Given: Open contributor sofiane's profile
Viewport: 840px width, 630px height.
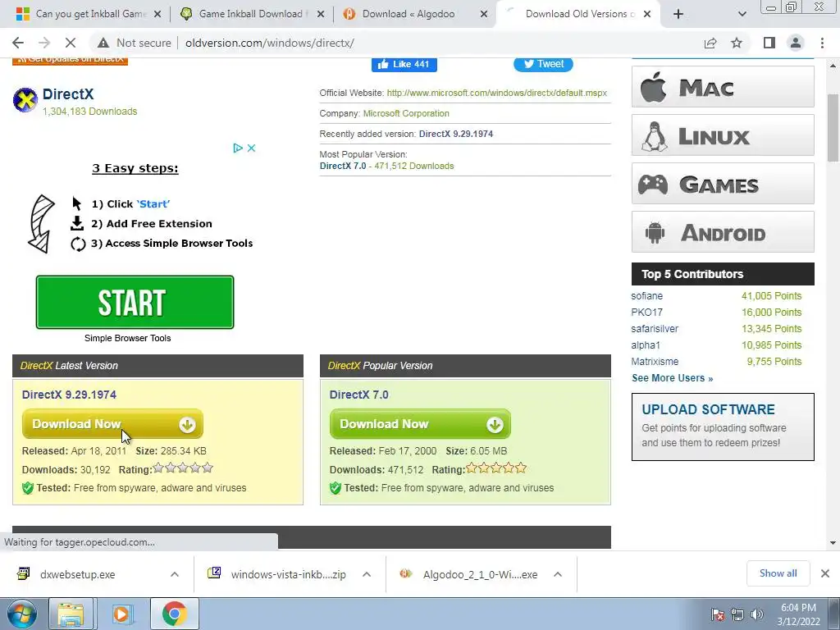Looking at the screenshot, I should 646,295.
